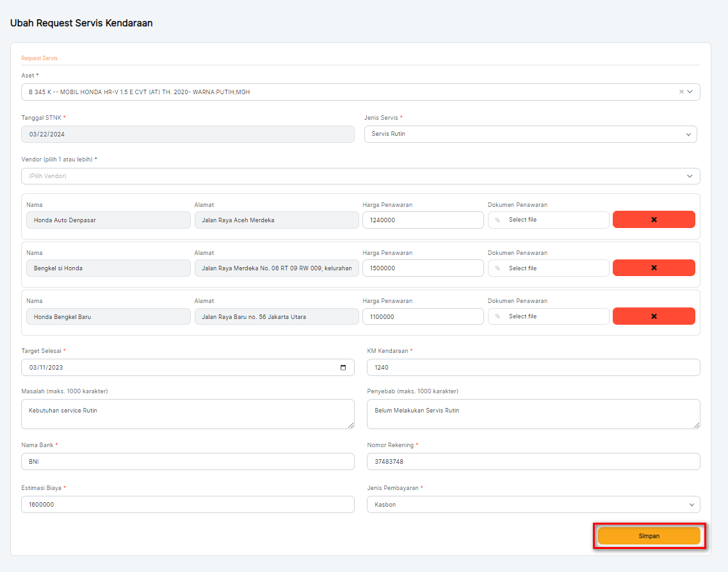Delete the Bengkel si Honda vendor row
Viewport: 728px width, 572px height.
click(x=654, y=268)
